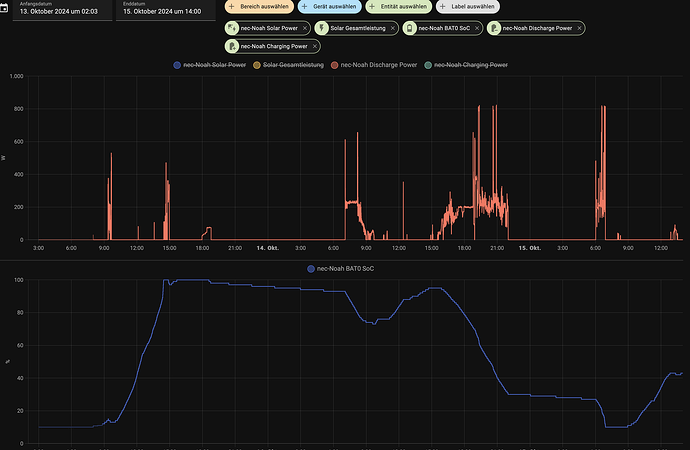
Task: Click the 14. Okt. label on power chart axis
Action: point(267,247)
